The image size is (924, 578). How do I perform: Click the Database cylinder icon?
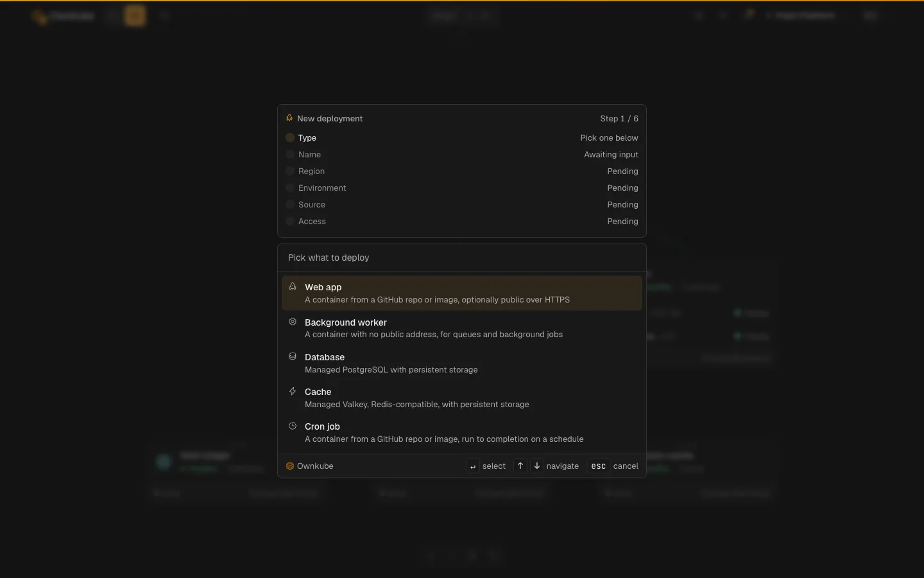[293, 356]
